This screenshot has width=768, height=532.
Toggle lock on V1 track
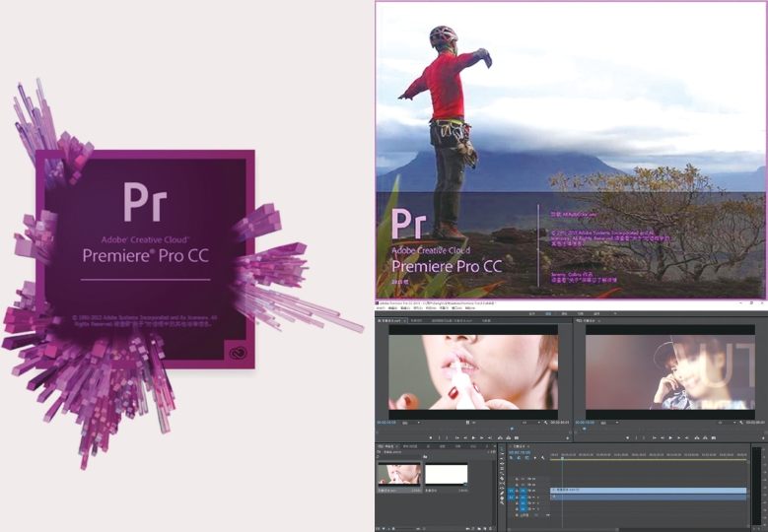pos(517,491)
